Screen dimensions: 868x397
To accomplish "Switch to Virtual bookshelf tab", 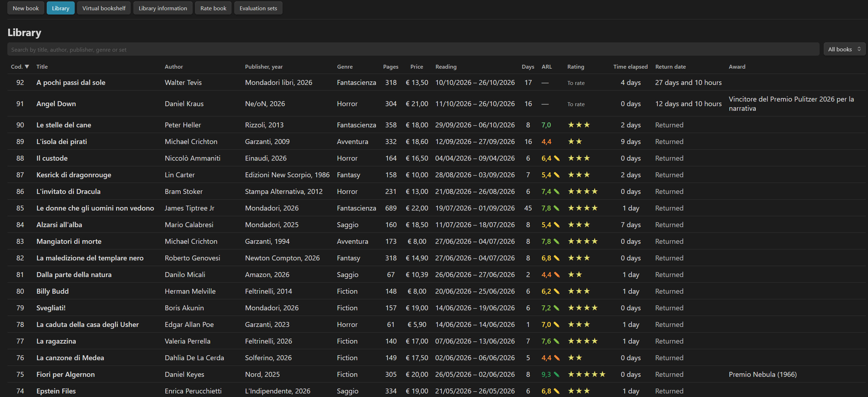I will (104, 8).
